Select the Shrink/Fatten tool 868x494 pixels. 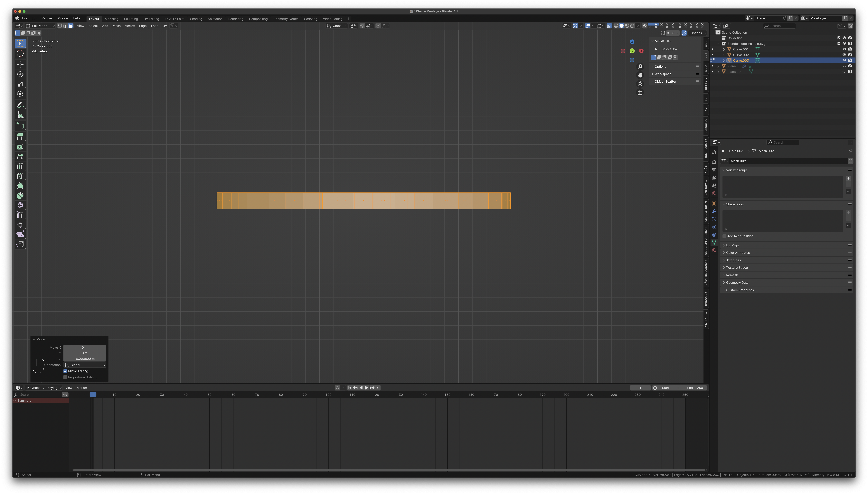coord(20,225)
